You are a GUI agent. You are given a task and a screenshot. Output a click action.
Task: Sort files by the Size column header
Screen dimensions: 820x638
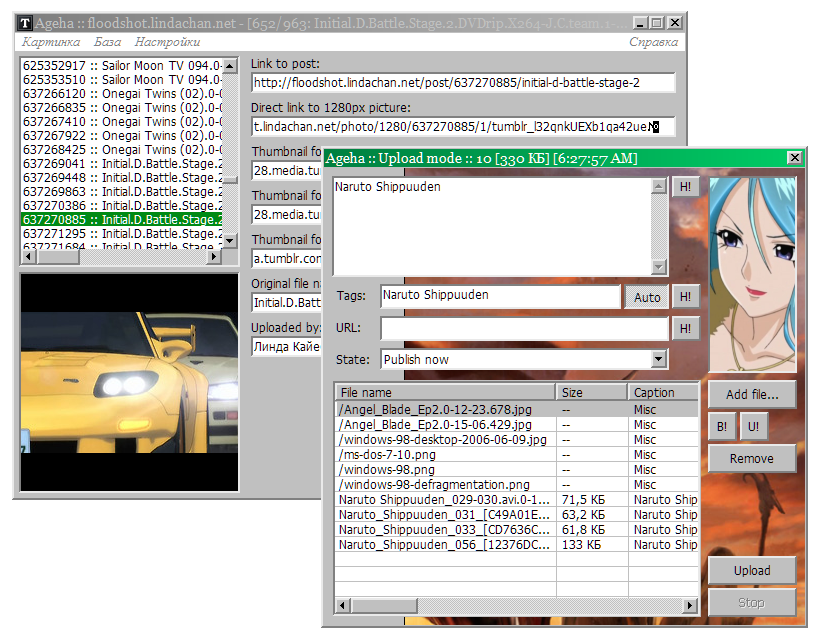[x=591, y=392]
